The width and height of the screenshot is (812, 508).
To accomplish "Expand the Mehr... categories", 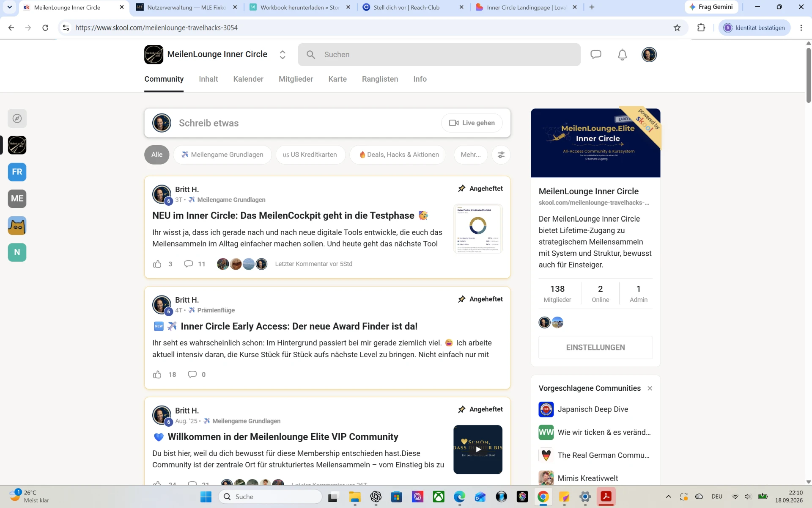I will (x=471, y=155).
